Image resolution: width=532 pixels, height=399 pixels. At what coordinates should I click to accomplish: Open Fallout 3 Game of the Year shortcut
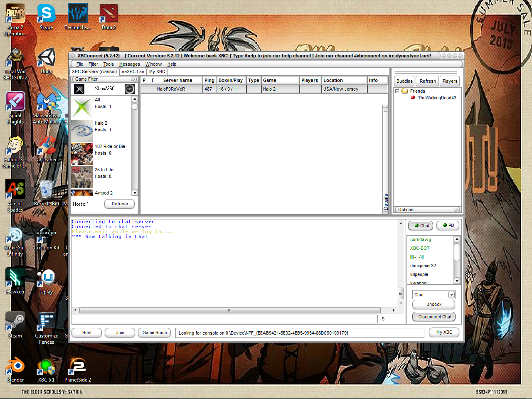coord(15,152)
